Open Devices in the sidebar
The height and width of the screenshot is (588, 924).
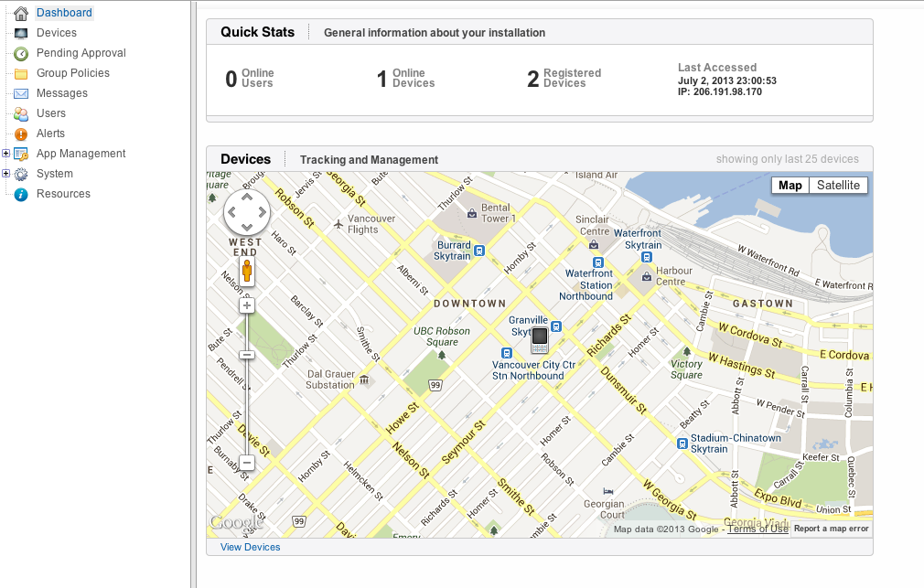[57, 33]
